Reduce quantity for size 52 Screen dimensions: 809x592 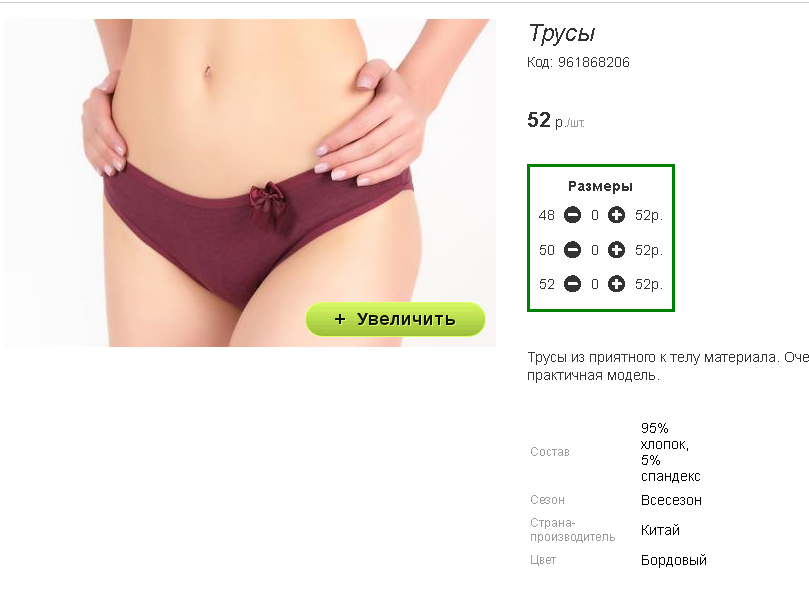pyautogui.click(x=572, y=284)
